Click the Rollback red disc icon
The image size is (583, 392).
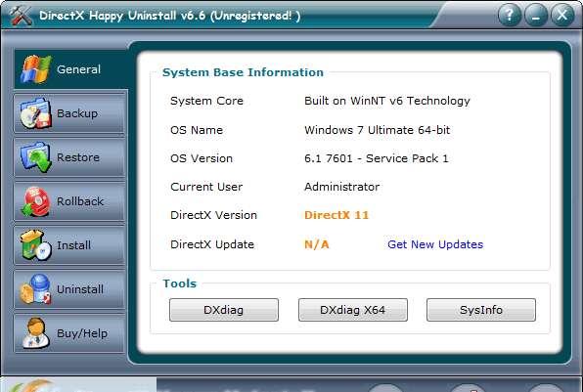(x=35, y=201)
